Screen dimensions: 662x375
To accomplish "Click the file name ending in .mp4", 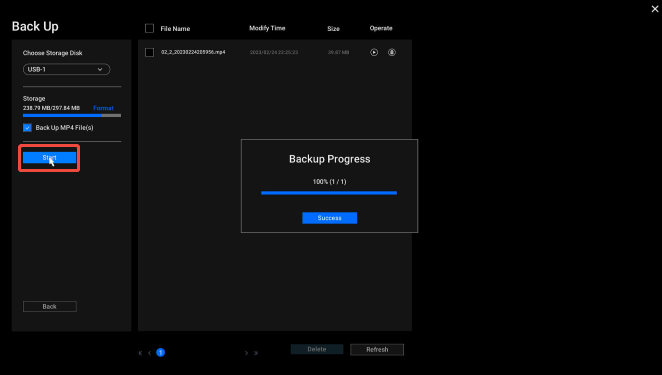I will pyautogui.click(x=193, y=52).
